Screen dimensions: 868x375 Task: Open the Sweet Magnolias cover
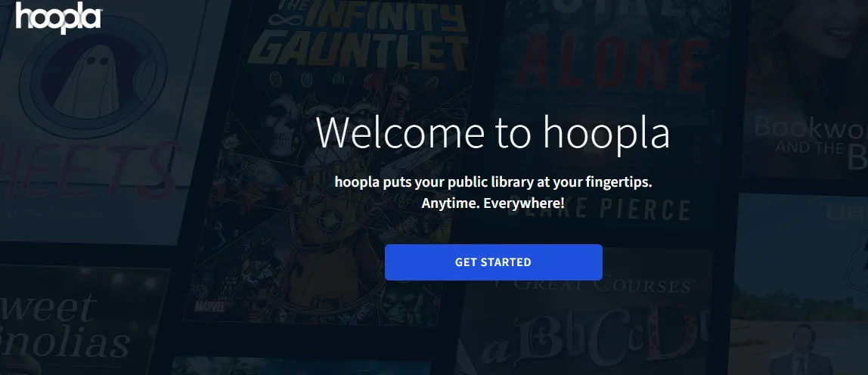77,321
